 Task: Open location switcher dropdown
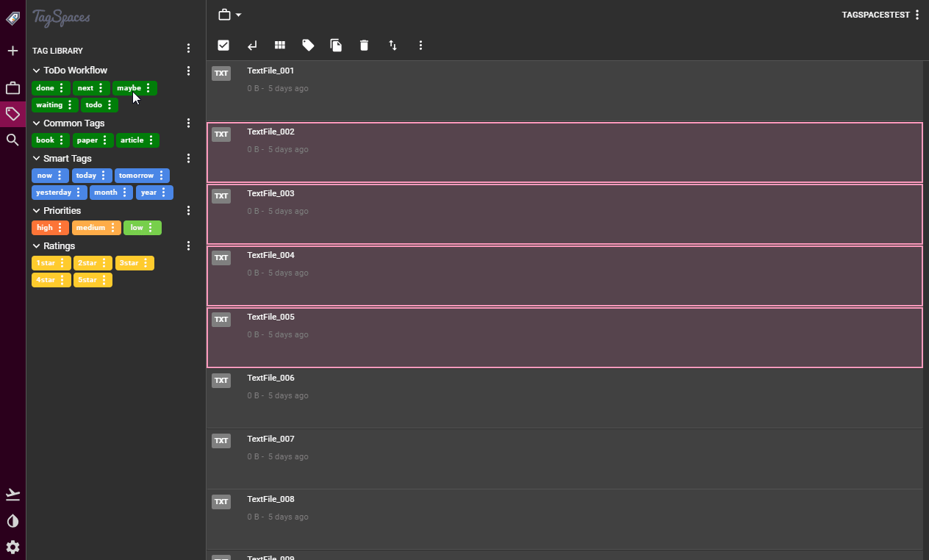point(230,15)
